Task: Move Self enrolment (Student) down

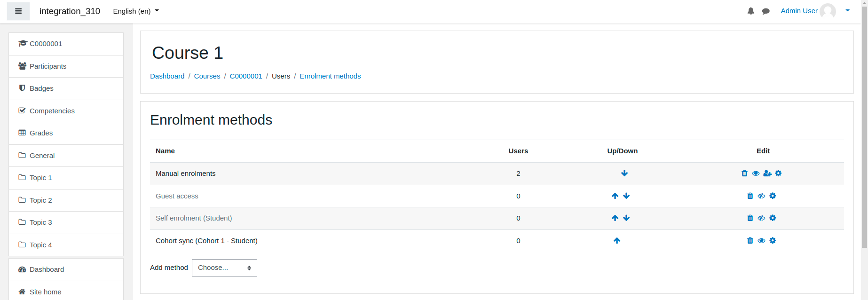Action: 626,218
